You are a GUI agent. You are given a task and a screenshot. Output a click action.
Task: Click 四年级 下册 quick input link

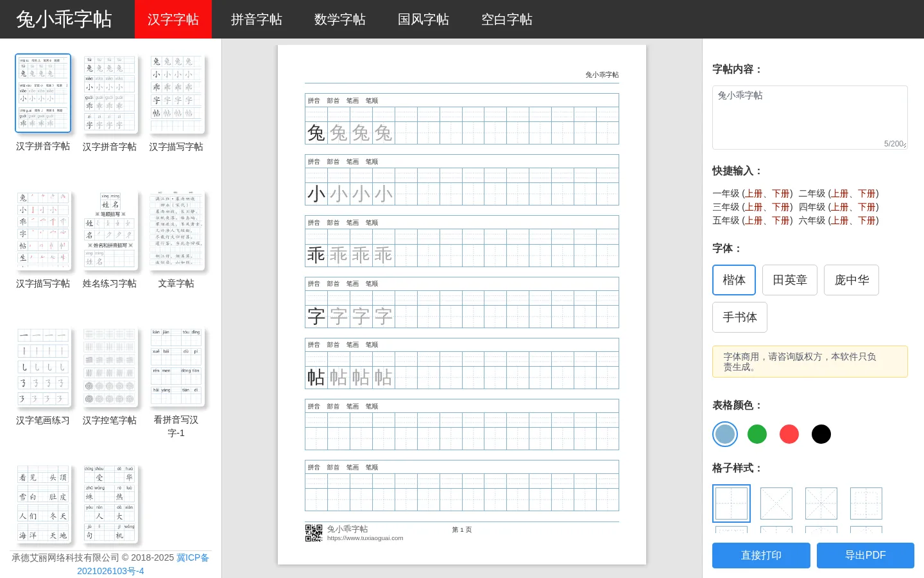tap(867, 207)
